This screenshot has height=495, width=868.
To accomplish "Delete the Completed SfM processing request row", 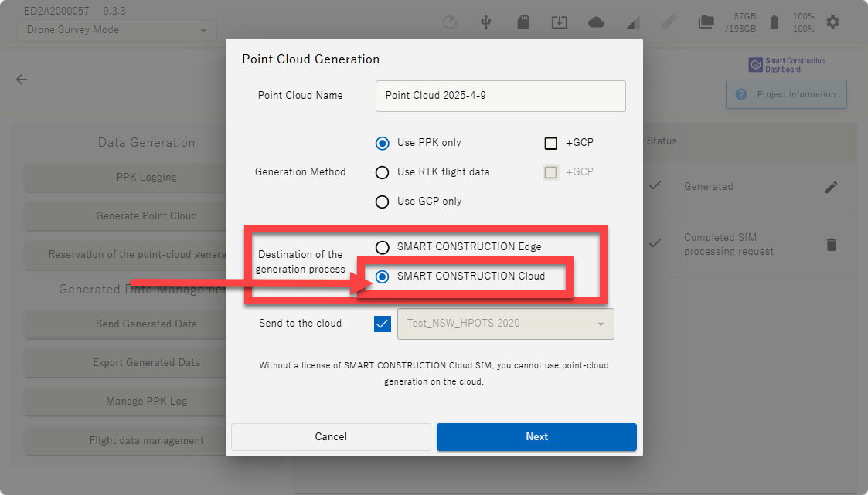I will click(x=831, y=245).
